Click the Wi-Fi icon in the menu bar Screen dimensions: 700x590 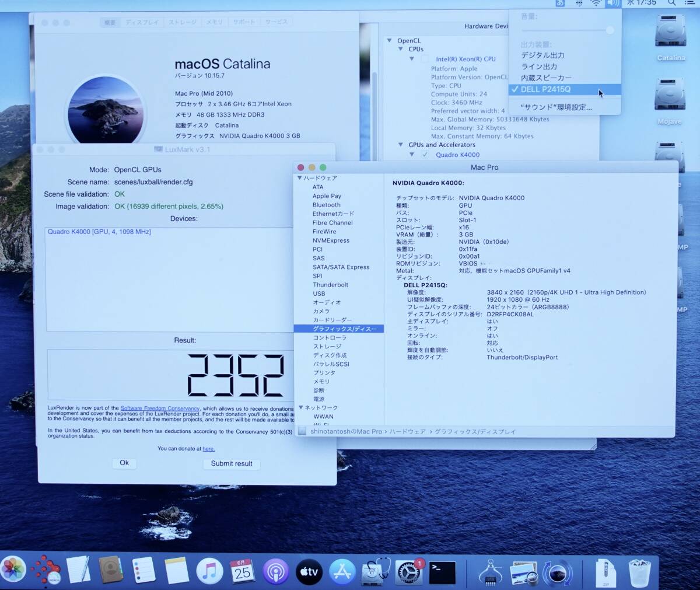pyautogui.click(x=595, y=5)
